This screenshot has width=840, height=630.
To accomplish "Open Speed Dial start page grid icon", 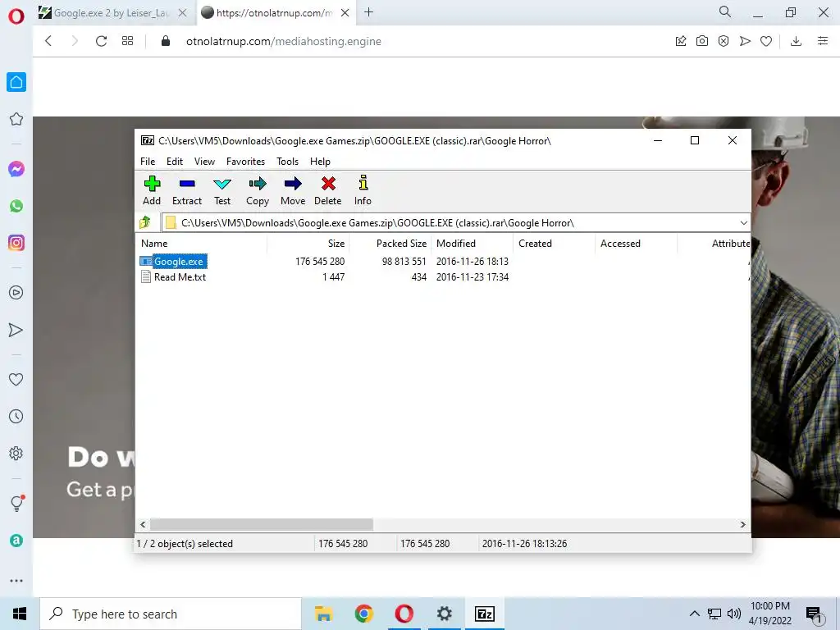I will pyautogui.click(x=127, y=41).
